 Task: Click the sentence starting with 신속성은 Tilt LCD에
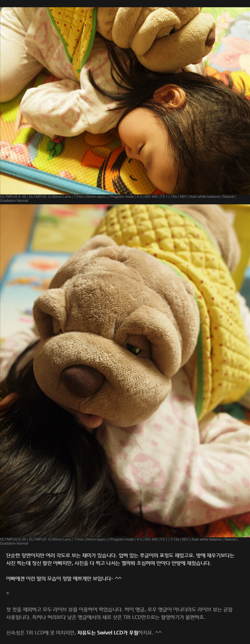click(84, 632)
